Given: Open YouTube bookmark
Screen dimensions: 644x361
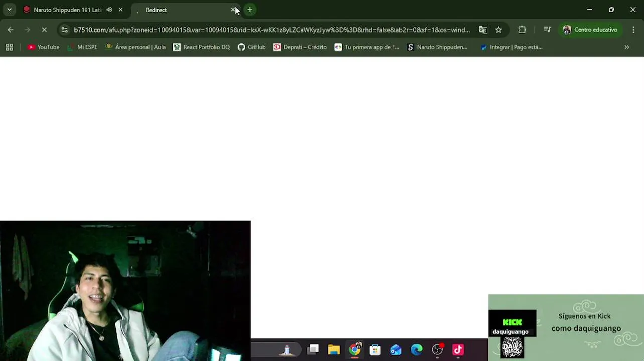Looking at the screenshot, I should coord(44,47).
